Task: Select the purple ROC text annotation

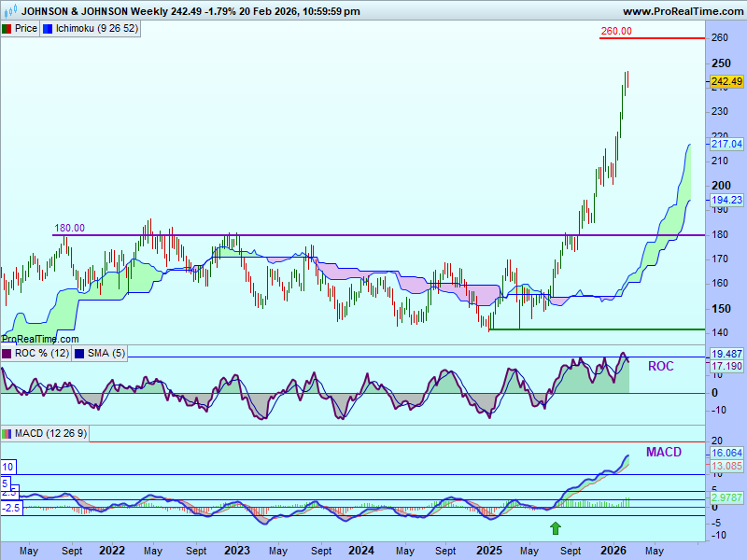Action: coord(660,367)
